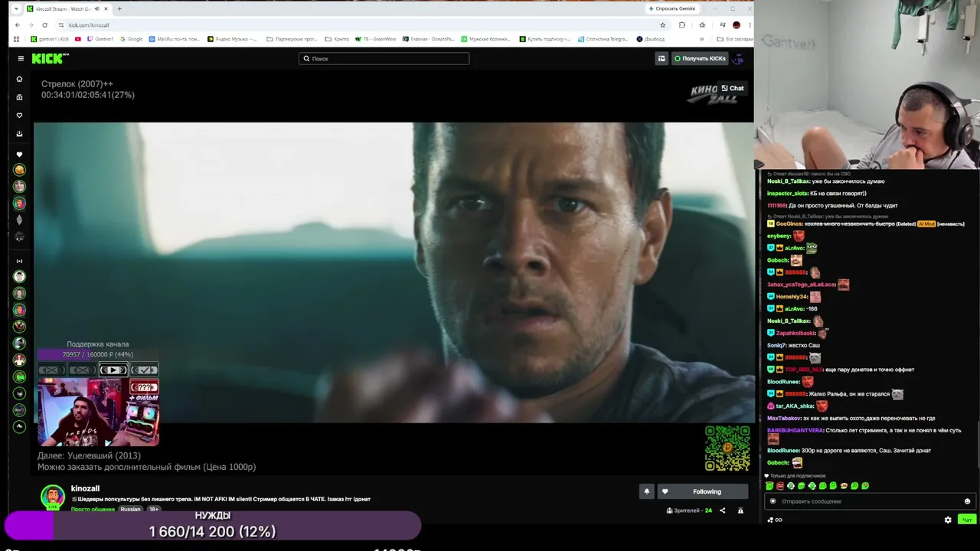Expand the browser tab search dropdown
The image size is (980, 551).
(16, 8)
